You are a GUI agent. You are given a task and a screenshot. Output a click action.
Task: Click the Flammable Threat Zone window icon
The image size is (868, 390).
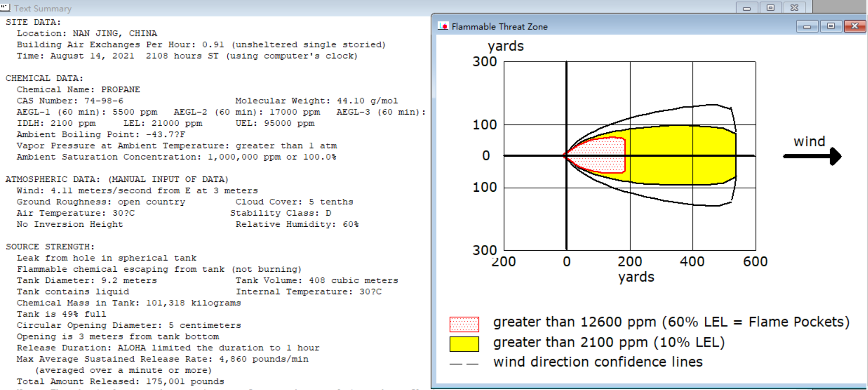443,26
